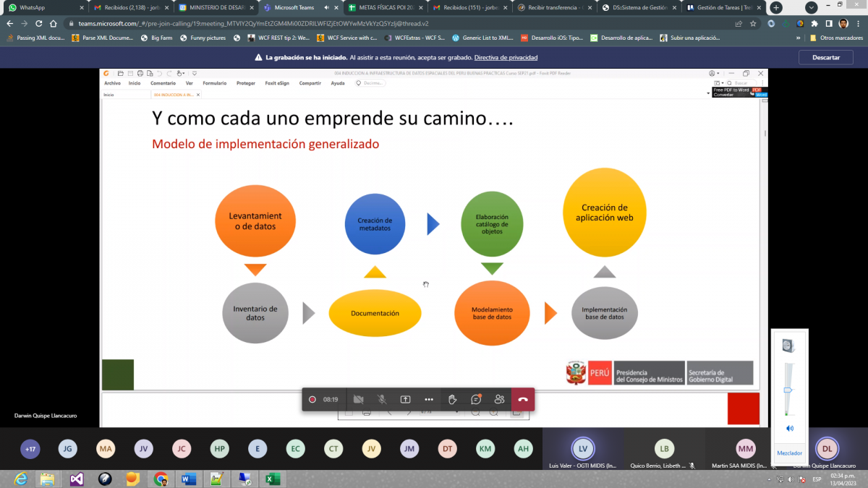Open the Foxit eSign menu

tap(277, 83)
